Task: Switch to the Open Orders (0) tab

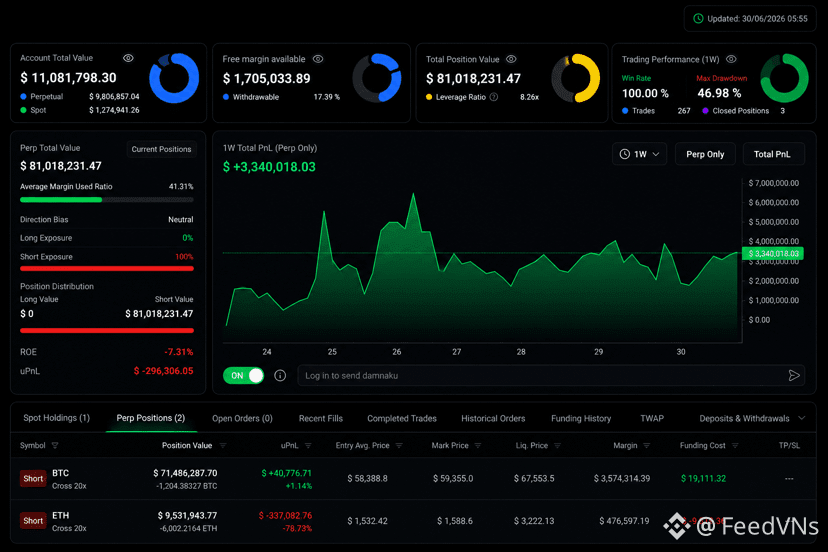Action: click(242, 418)
